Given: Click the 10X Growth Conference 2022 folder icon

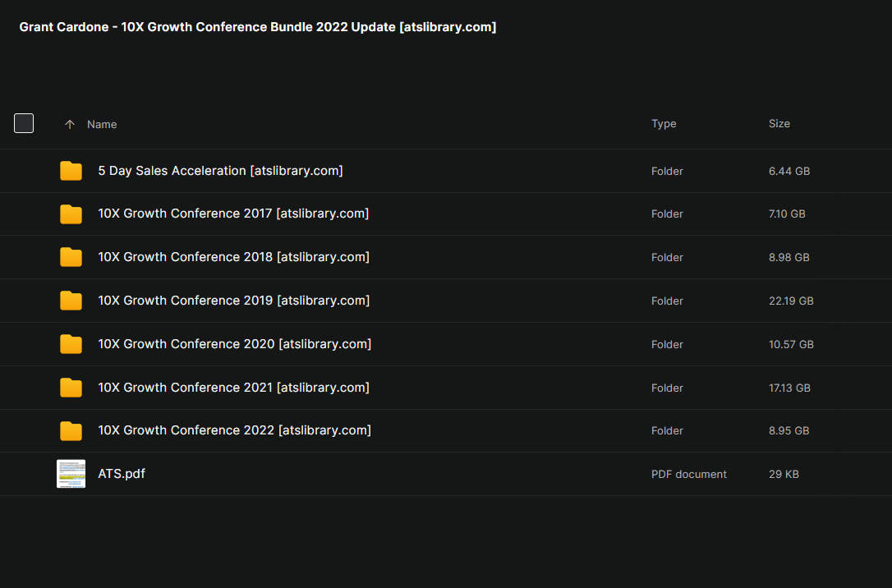Looking at the screenshot, I should [71, 430].
